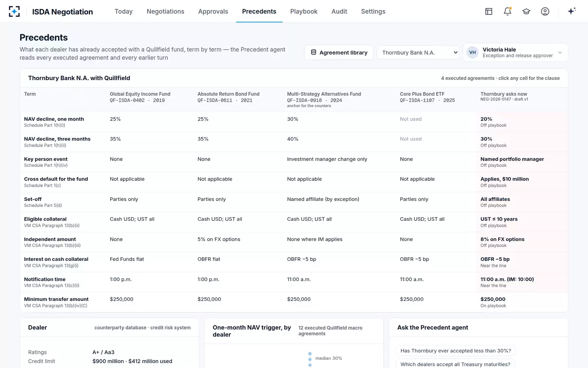Open the graduation cap learning icon

coord(526,11)
